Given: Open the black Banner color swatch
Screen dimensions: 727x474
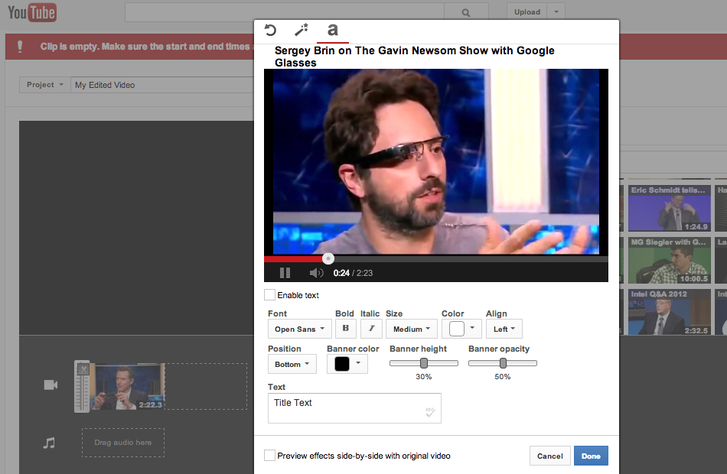Looking at the screenshot, I should tap(347, 364).
